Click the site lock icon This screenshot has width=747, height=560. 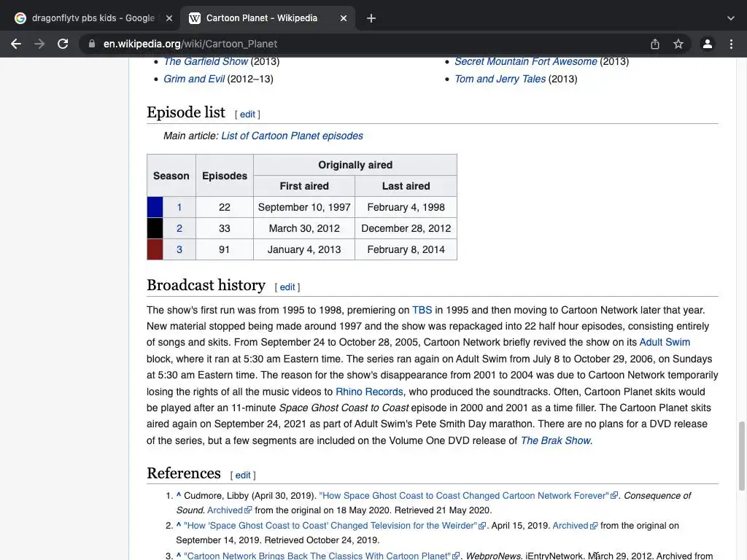[x=91, y=44]
